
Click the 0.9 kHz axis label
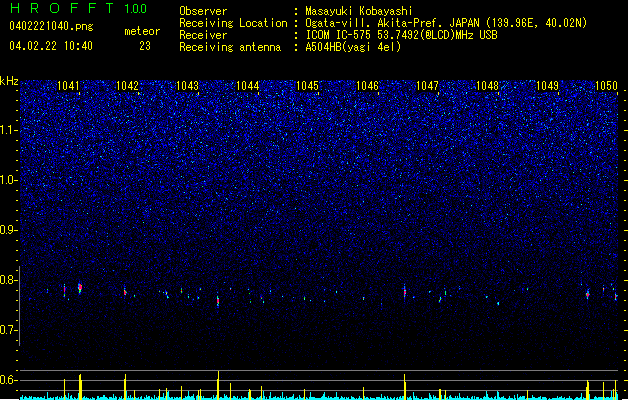(x=9, y=230)
